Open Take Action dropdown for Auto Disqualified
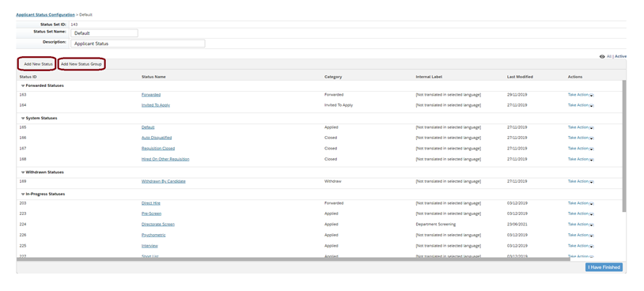The height and width of the screenshot is (291, 644). pyautogui.click(x=581, y=138)
